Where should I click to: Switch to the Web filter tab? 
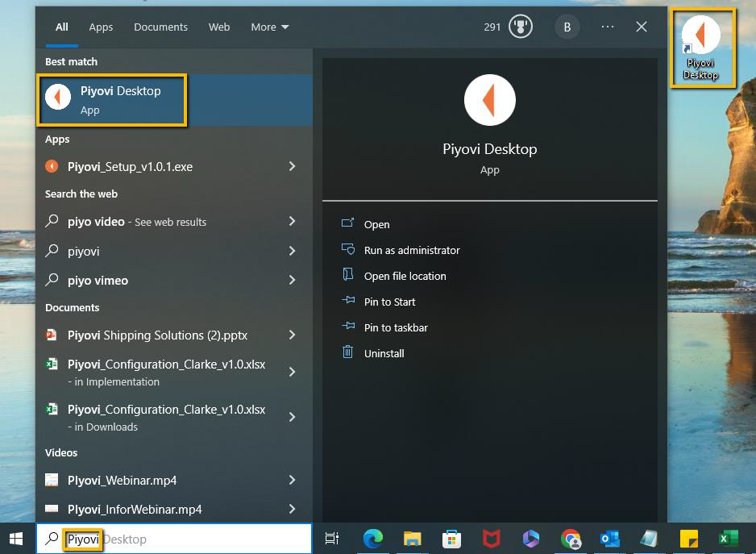[219, 27]
